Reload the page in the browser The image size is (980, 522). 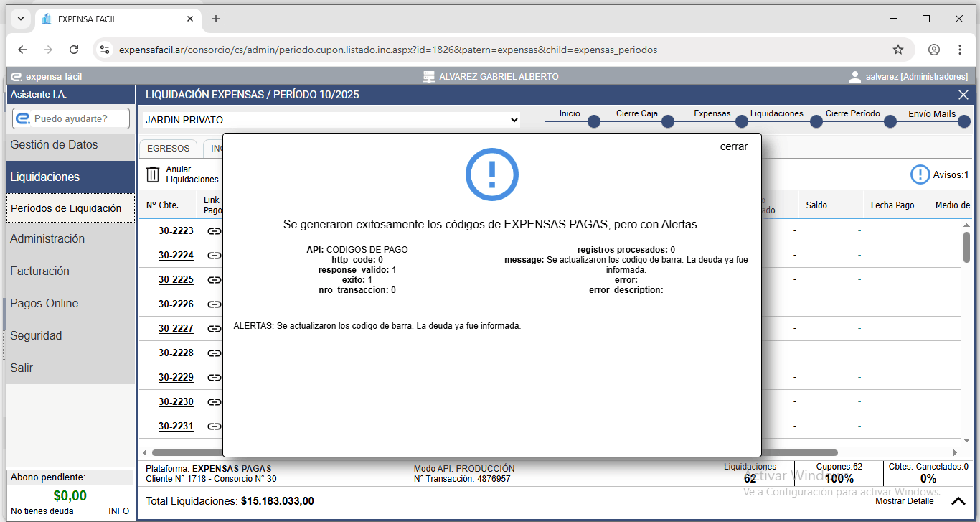tap(74, 50)
